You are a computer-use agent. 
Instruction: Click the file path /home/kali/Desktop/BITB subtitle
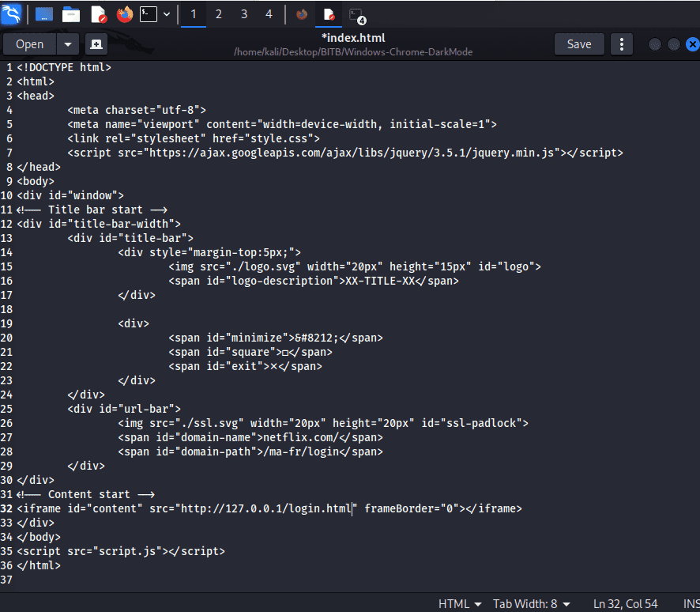[x=353, y=52]
